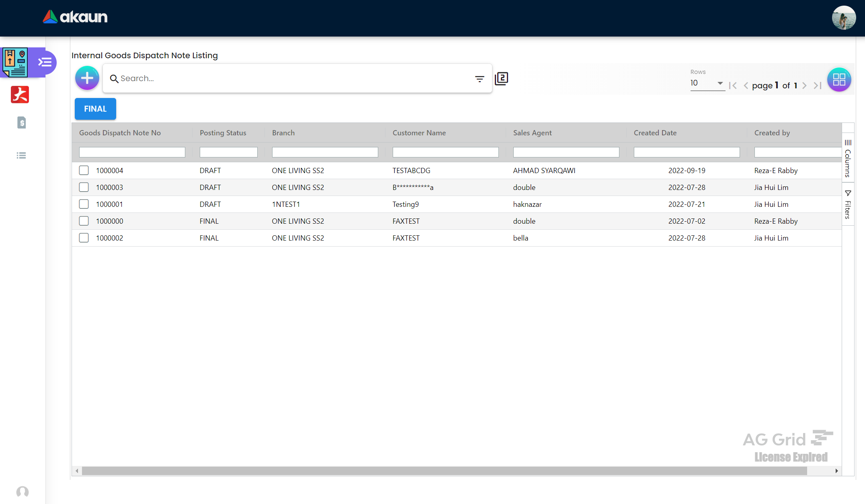Viewport: 865px width, 504px height.
Task: Open the search filter options icon
Action: click(480, 79)
